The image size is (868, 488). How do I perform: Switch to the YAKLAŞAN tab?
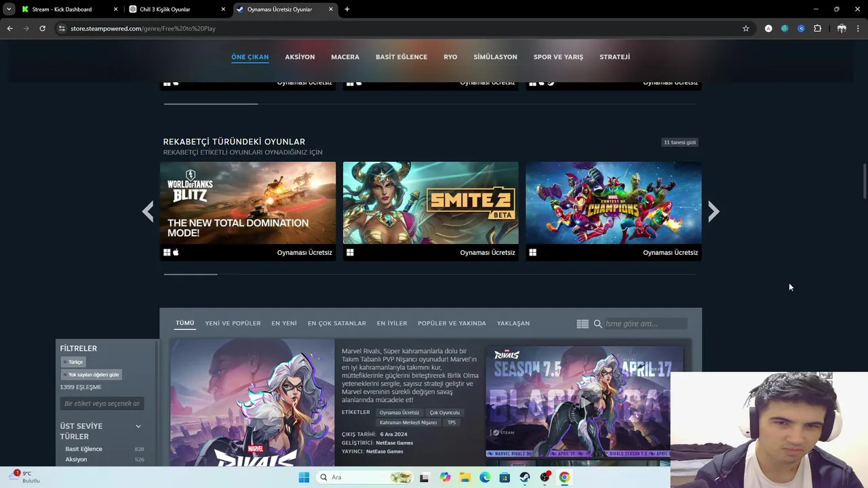[513, 323]
